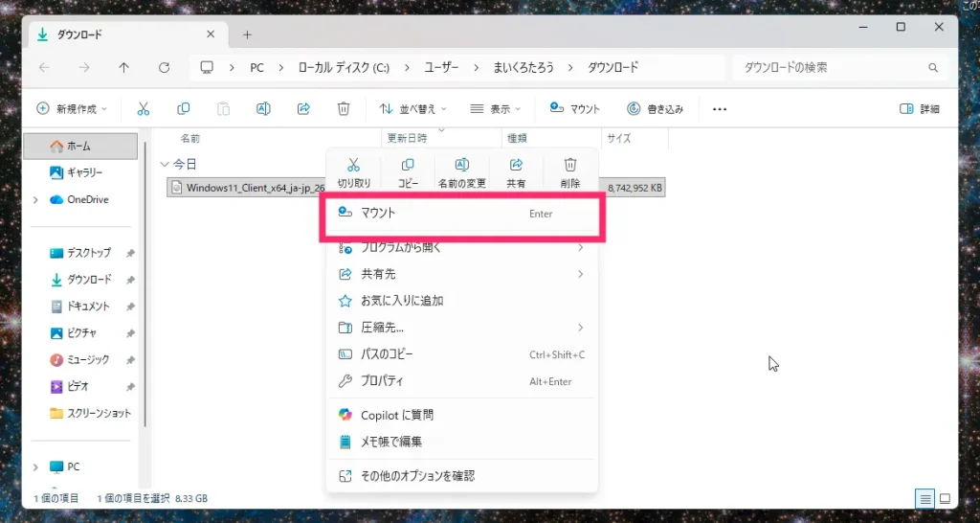
Task: Open ドキュメント in the sidebar
Action: 80,307
